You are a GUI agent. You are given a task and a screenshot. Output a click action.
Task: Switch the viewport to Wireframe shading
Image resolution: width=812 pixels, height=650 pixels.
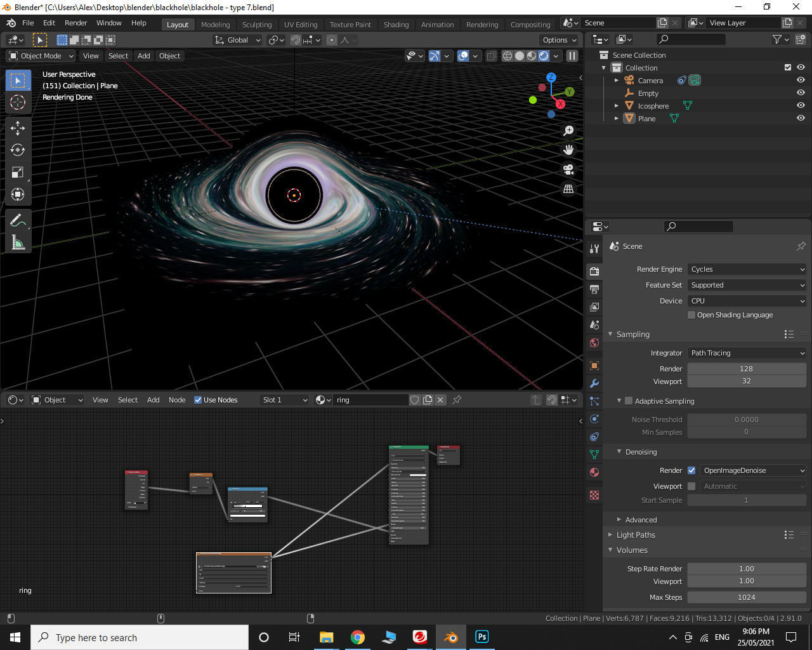click(507, 56)
